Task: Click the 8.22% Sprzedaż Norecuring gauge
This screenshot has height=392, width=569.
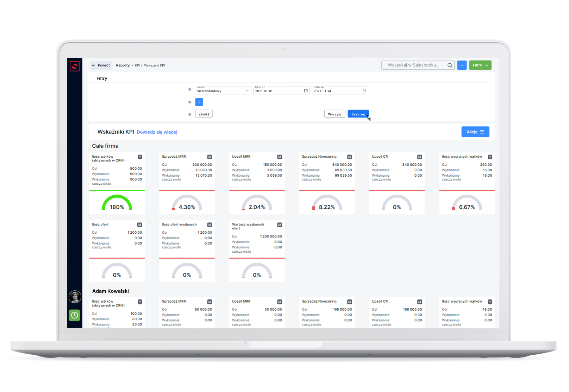Action: 327,203
